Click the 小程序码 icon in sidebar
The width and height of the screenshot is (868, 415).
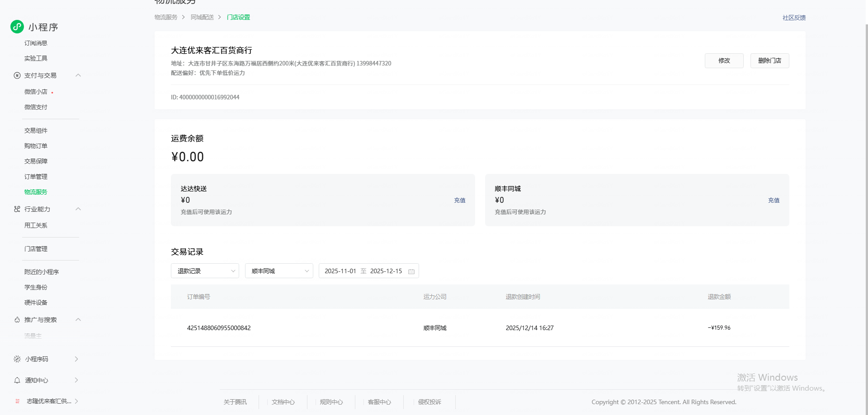point(17,359)
